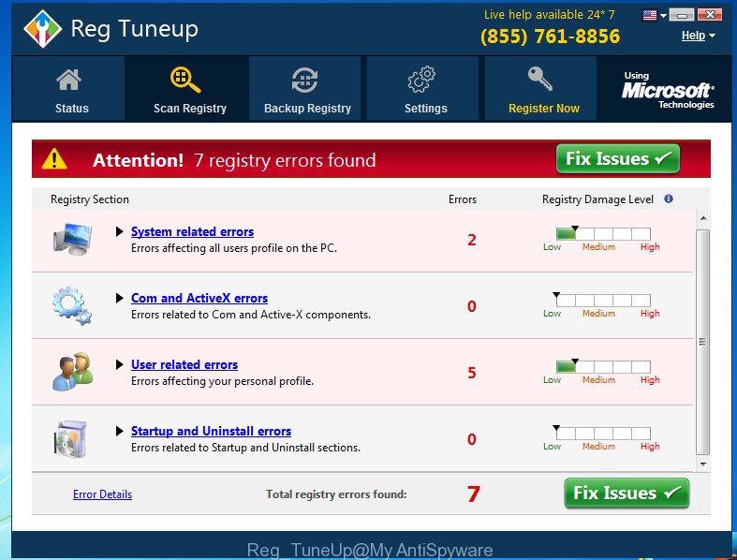Open the Backup Registry tab

tap(305, 88)
